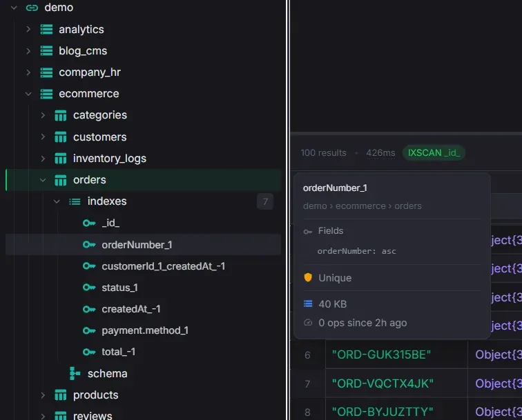Select the payment.method_1 index
This screenshot has height=420, width=522.
(144, 330)
